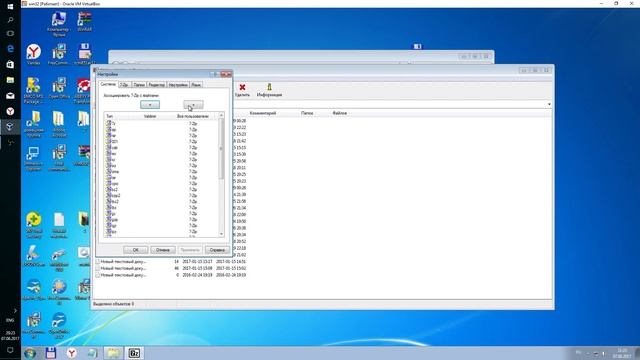640x360 pixels.
Task: Select the Новый текстовый доку... file of size 46
Action: (171, 268)
